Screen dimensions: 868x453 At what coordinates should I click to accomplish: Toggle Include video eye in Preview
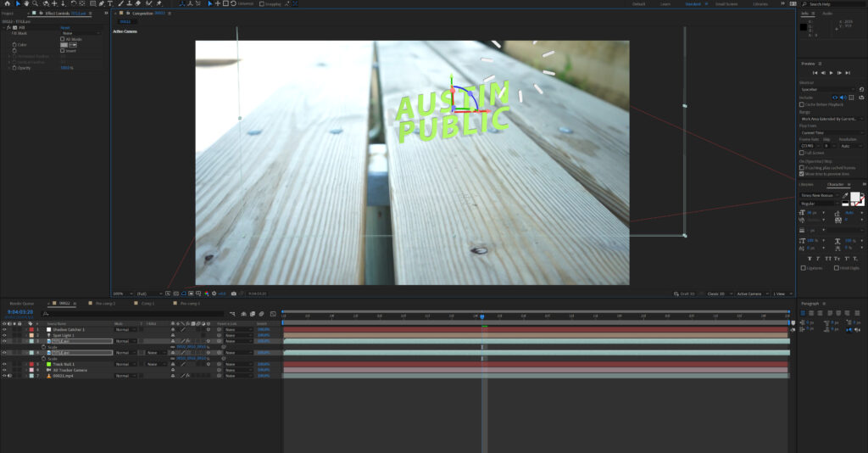835,98
